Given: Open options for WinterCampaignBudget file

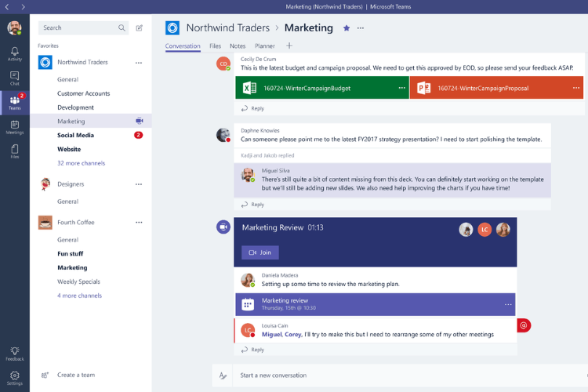Looking at the screenshot, I should [402, 88].
